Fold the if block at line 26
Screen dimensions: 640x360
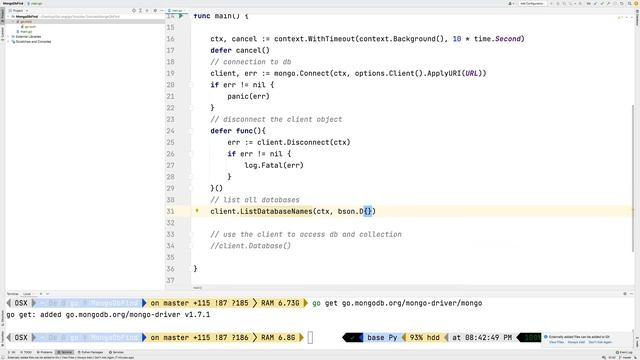[191, 154]
